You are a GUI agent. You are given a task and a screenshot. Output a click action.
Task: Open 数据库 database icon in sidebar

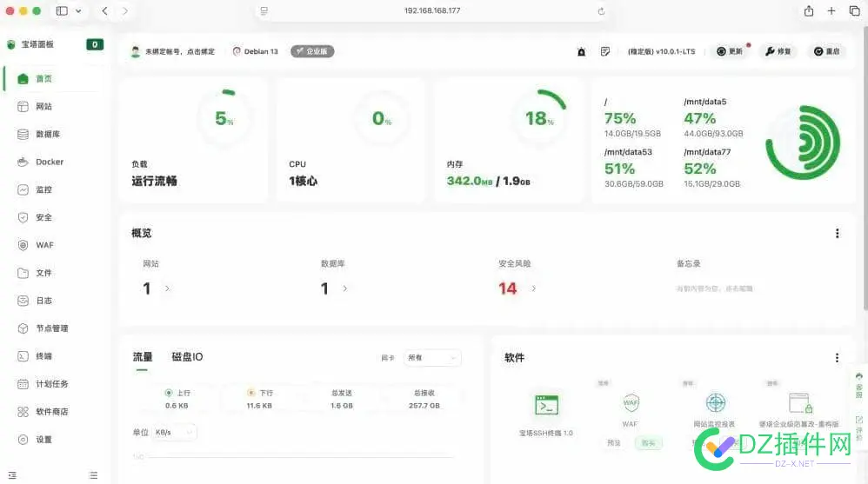(x=23, y=134)
